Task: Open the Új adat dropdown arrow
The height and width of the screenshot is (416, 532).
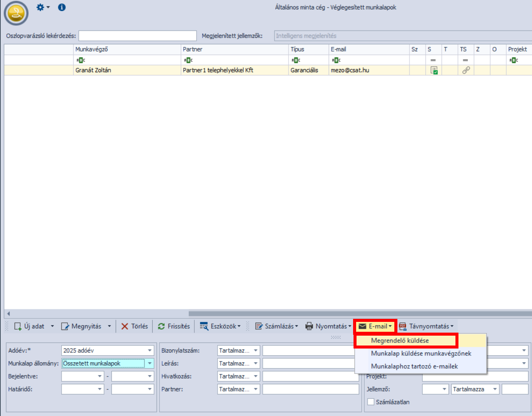Action: pos(52,327)
